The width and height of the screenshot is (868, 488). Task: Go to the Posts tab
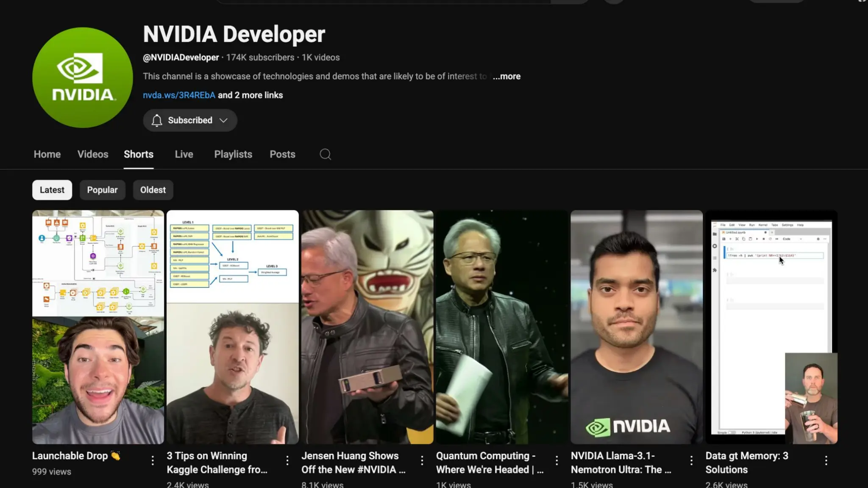282,154
